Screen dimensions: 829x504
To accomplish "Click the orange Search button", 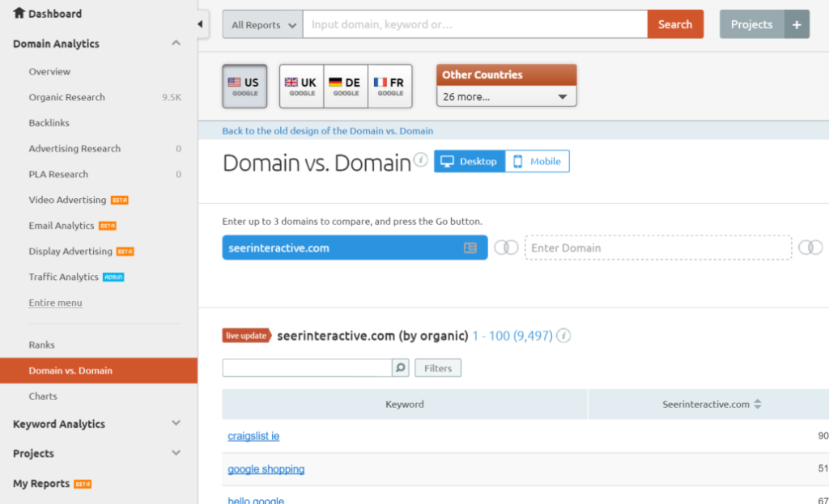I will 675,23.
